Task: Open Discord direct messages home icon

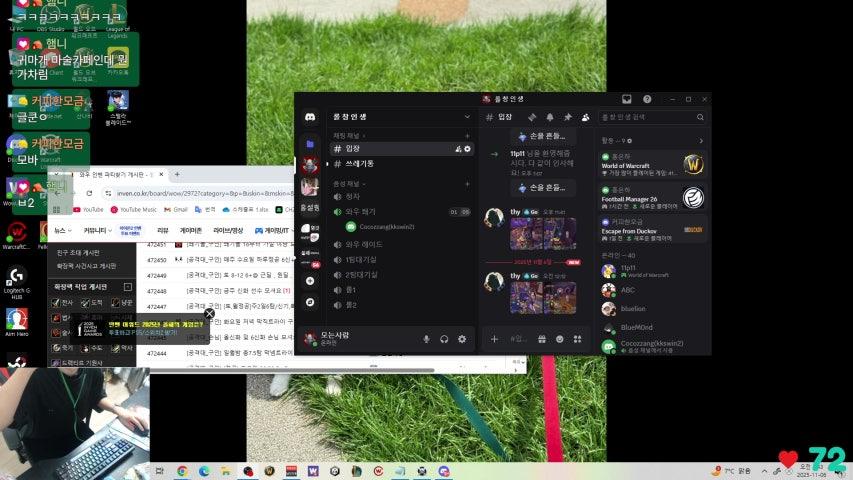Action: coord(310,117)
